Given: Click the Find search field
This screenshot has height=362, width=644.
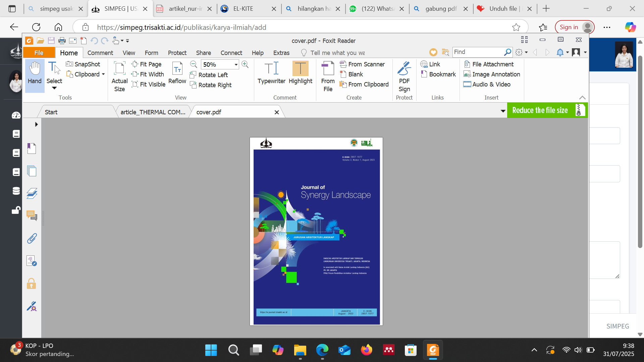Looking at the screenshot, I should click(478, 52).
